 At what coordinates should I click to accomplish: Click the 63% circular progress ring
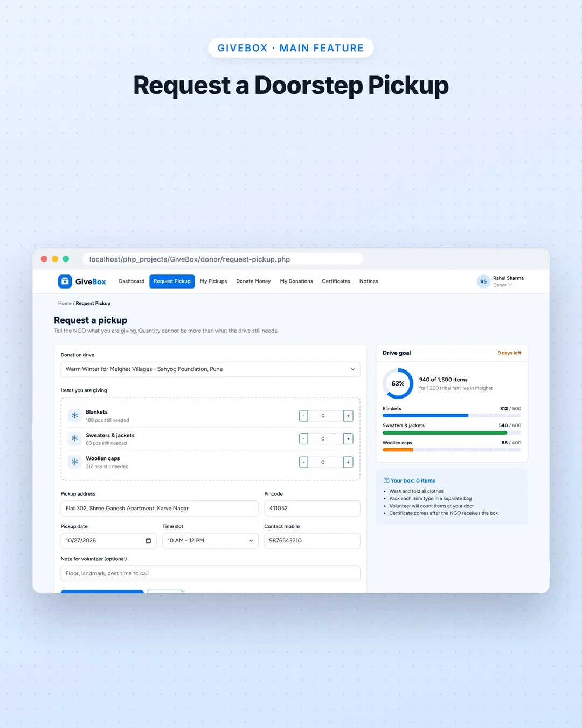[398, 383]
